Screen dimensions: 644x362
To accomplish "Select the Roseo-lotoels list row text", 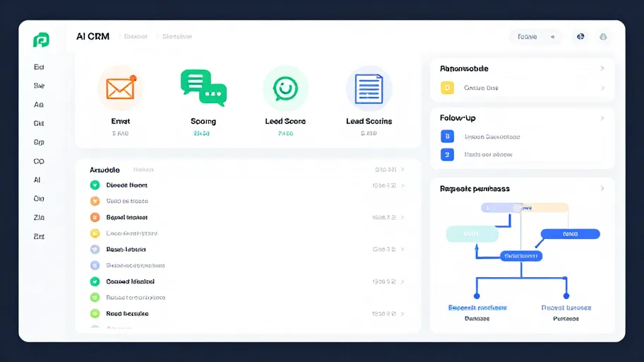I will pyautogui.click(x=126, y=250).
